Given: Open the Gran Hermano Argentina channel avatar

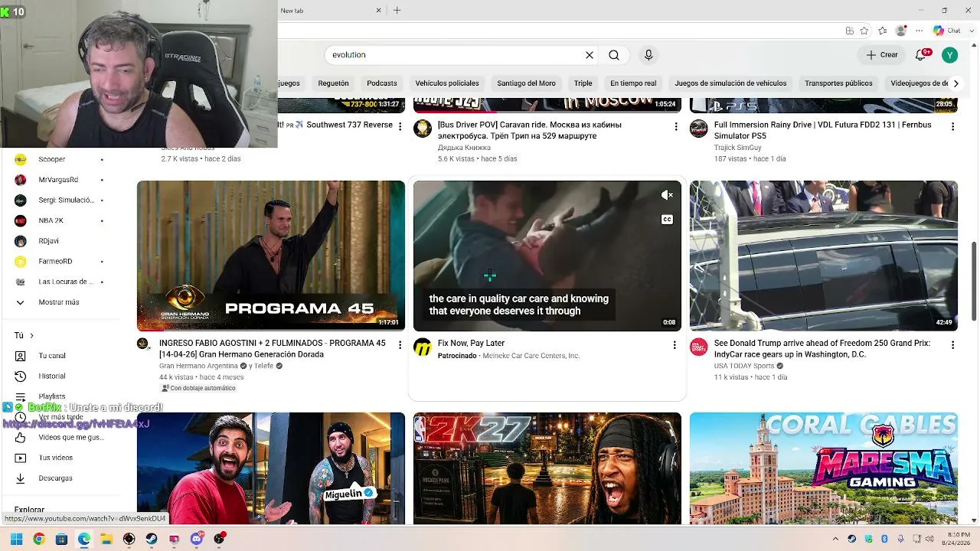Looking at the screenshot, I should pos(143,344).
